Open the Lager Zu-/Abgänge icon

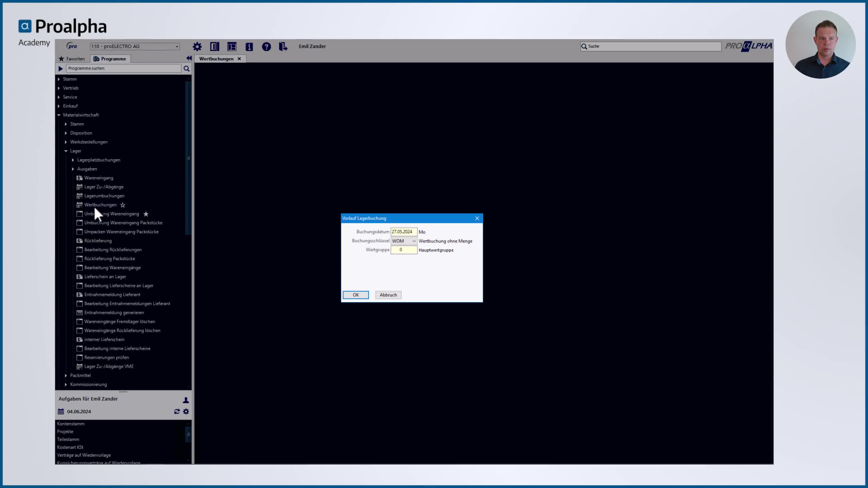(80, 187)
